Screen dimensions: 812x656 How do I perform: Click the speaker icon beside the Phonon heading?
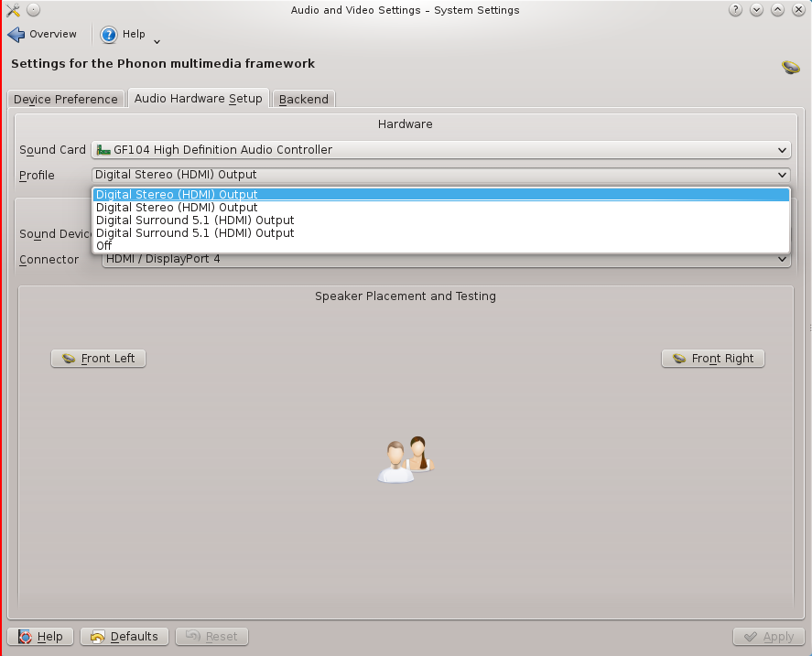791,67
